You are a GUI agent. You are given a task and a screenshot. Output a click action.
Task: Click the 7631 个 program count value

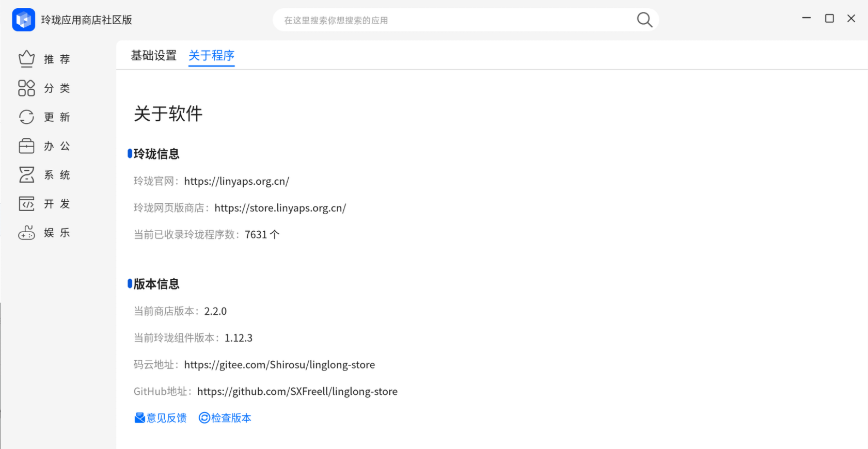click(x=262, y=235)
